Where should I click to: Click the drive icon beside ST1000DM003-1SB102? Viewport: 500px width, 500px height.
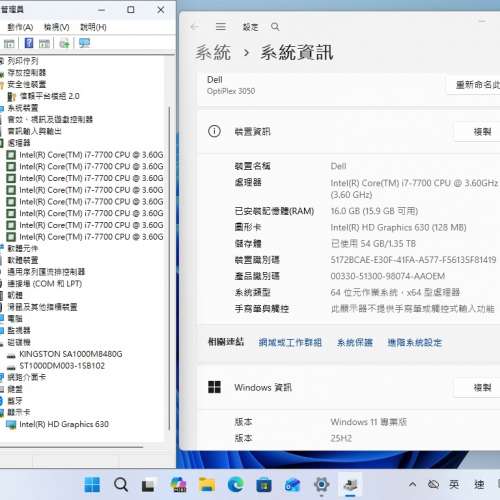coord(11,367)
